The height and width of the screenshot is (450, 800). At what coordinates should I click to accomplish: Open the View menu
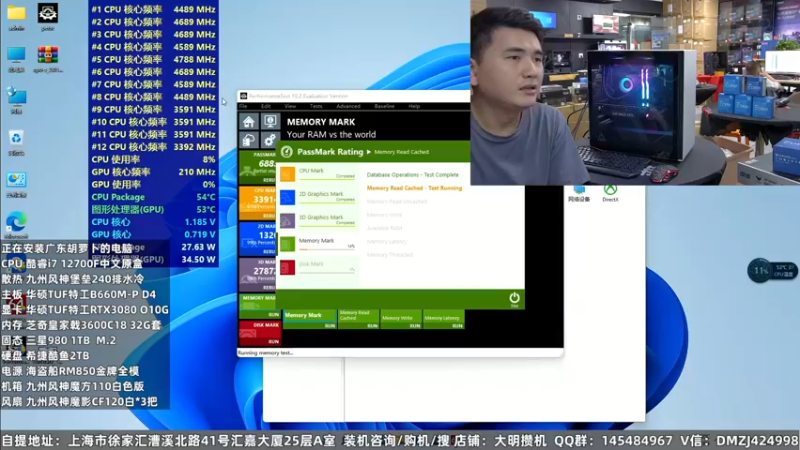click(x=290, y=106)
